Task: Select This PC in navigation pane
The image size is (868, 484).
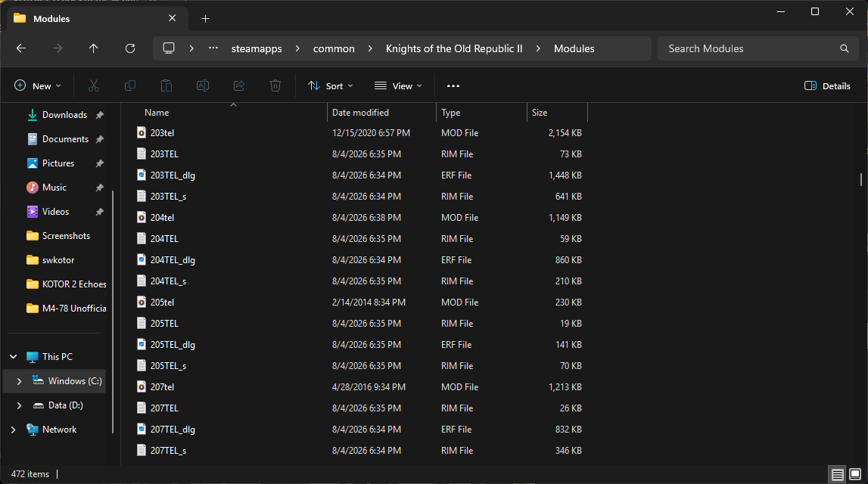Action: click(58, 357)
